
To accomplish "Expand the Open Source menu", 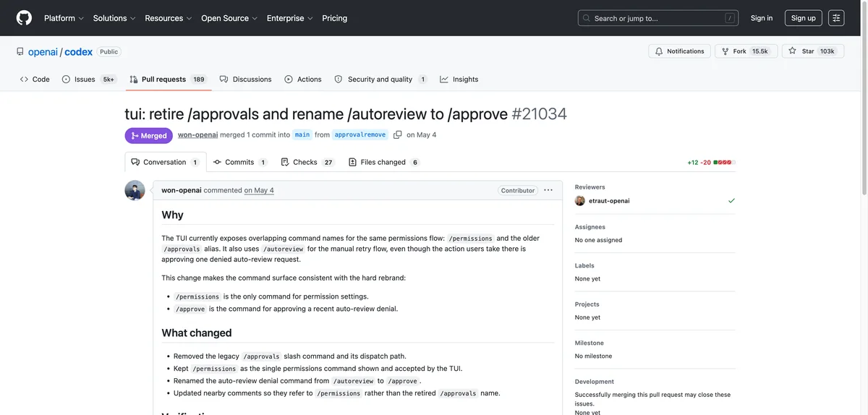I will (229, 18).
